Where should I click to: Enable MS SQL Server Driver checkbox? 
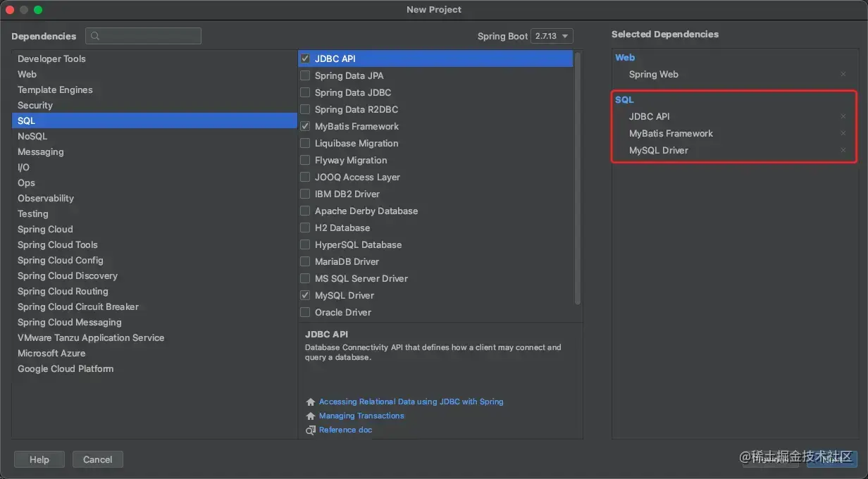(x=305, y=278)
